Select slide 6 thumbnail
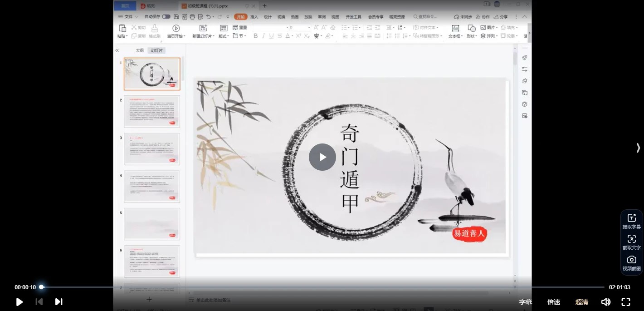 click(x=152, y=262)
